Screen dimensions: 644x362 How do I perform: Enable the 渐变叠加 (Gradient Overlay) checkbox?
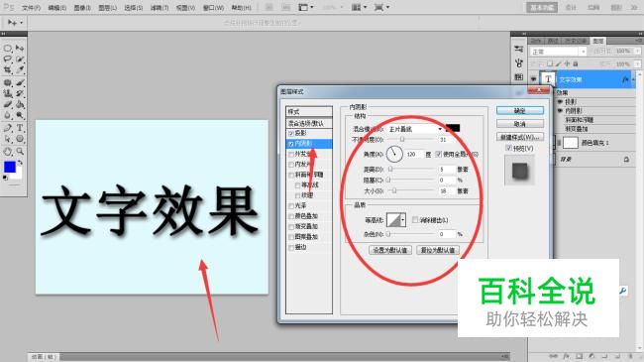coord(291,227)
